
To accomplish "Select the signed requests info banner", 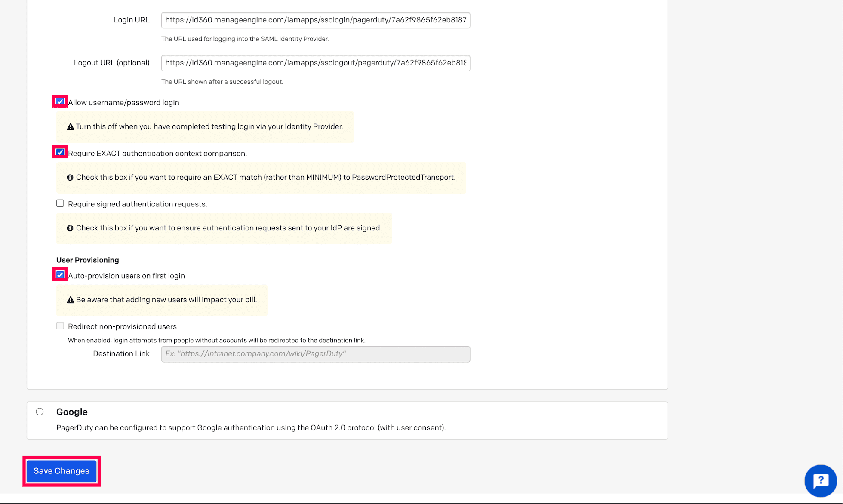I will (x=224, y=228).
